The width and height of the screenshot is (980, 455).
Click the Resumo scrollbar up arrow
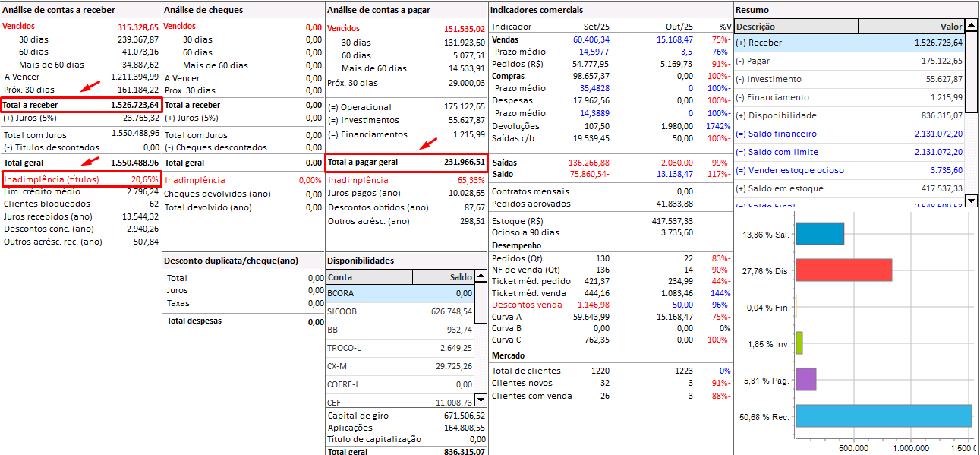pyautogui.click(x=970, y=26)
